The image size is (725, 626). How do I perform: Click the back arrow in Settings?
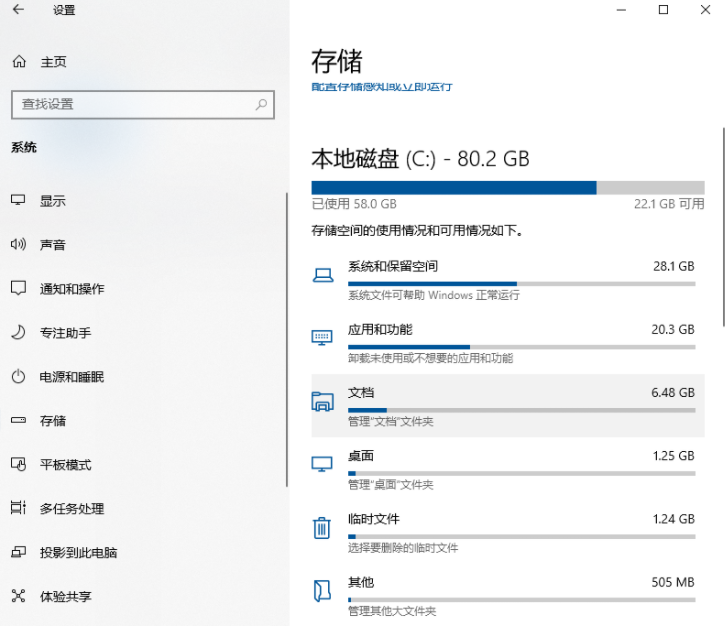pyautogui.click(x=18, y=10)
